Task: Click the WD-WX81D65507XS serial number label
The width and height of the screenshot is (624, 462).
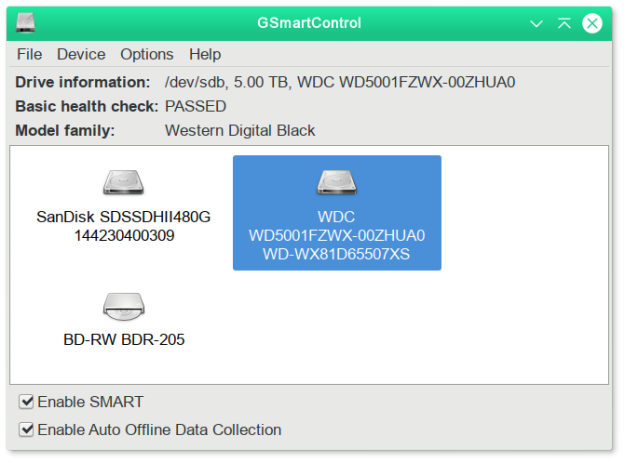Action: tap(337, 254)
